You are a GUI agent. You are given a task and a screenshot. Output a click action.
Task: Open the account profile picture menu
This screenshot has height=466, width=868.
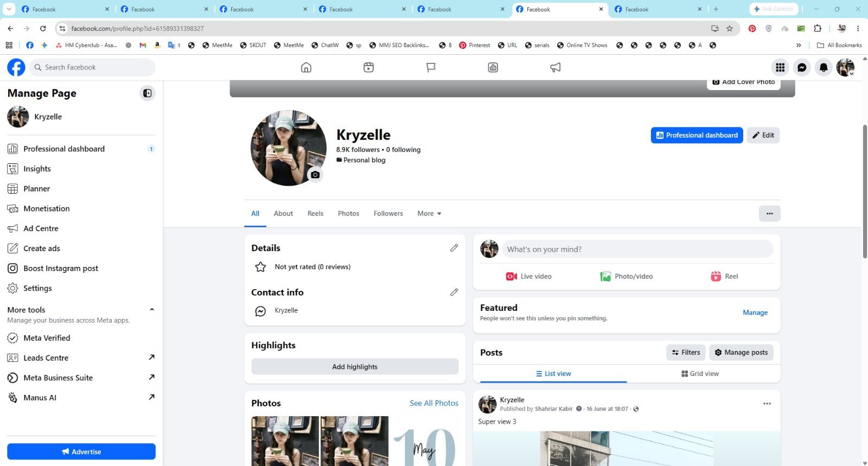845,67
